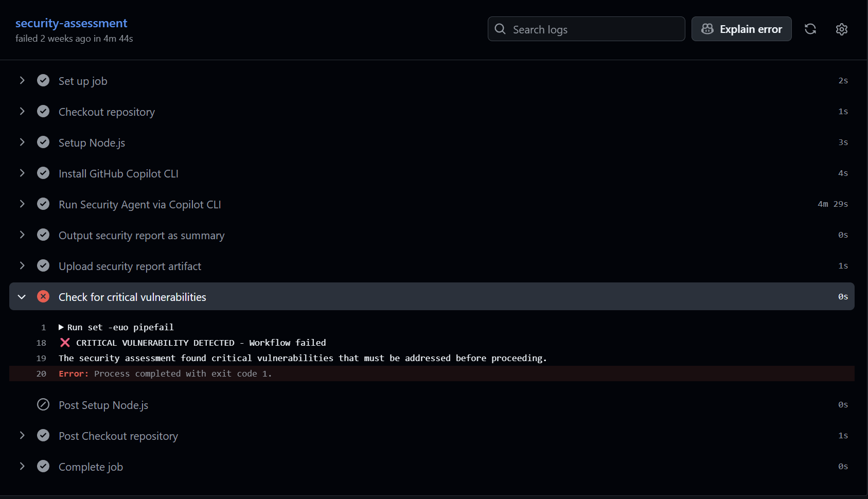Select log line number 18
This screenshot has height=499, width=868.
(x=41, y=343)
